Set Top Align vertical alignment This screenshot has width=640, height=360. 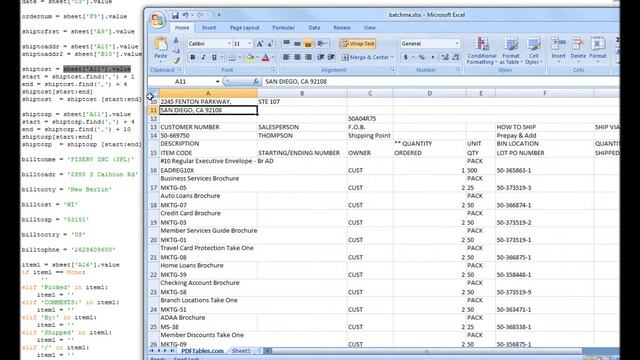coord(287,43)
